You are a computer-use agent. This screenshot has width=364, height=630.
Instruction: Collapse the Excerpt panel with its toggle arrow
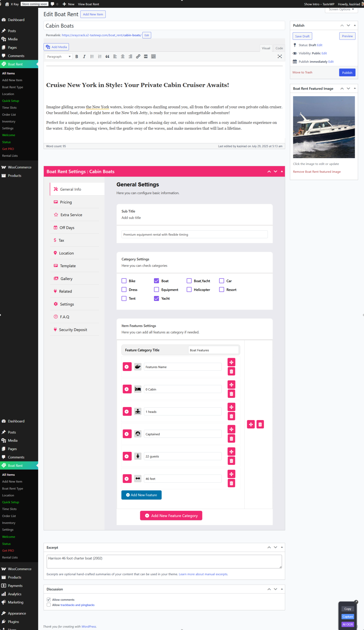coord(282,547)
